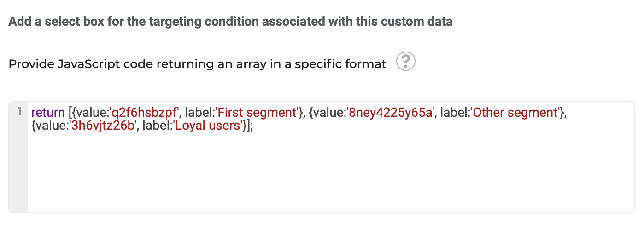Place cursor after the closing semicolon

click(x=254, y=126)
